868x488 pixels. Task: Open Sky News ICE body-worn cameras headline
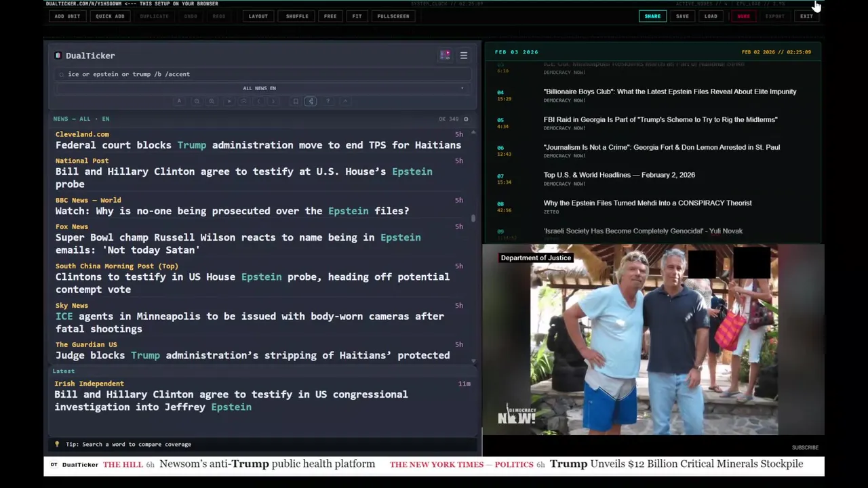[x=250, y=322]
